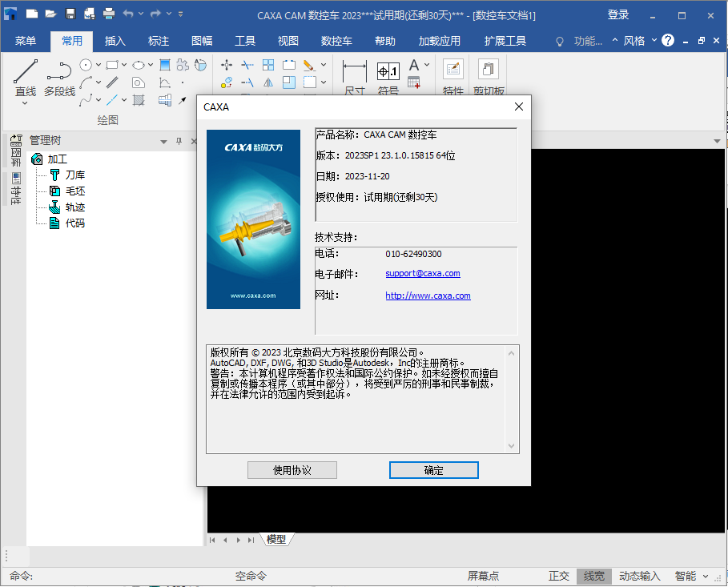The height and width of the screenshot is (587, 728).
Task: Expand the ellipse tool dropdown arrow
Action: tap(151, 65)
